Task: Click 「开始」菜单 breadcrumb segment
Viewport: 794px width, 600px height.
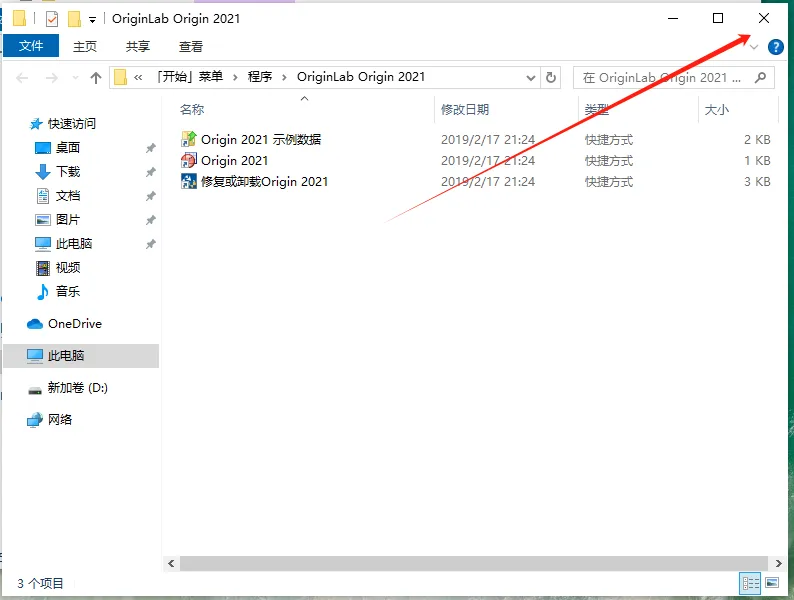Action: [x=188, y=76]
